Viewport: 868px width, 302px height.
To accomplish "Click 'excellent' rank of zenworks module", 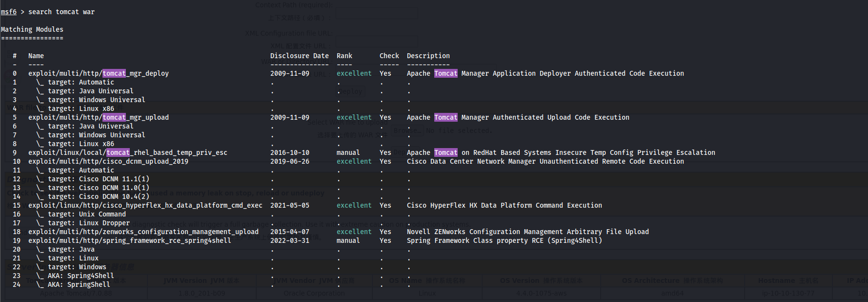I will click(354, 232).
